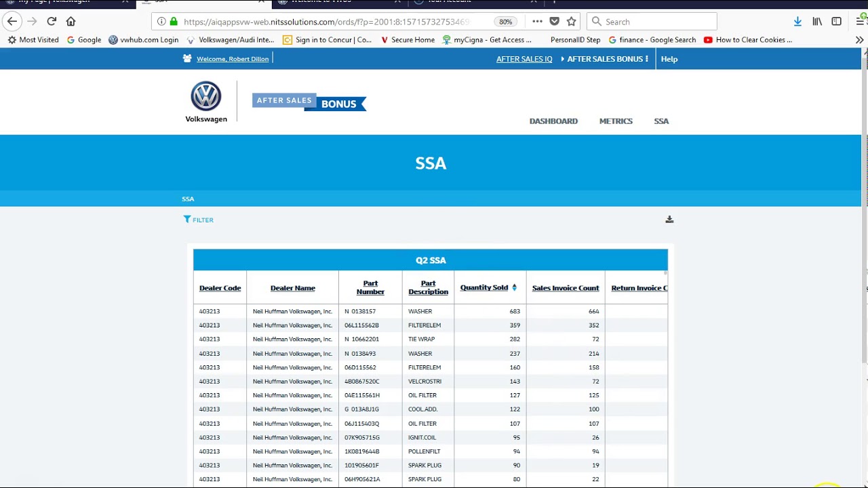Viewport: 868px width, 488px height.
Task: Sort by Quantity Sold column header
Action: [484, 287]
